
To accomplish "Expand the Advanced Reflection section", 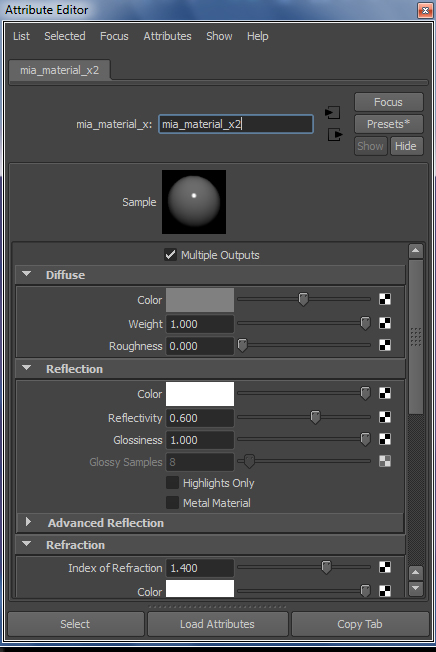I will point(28,522).
